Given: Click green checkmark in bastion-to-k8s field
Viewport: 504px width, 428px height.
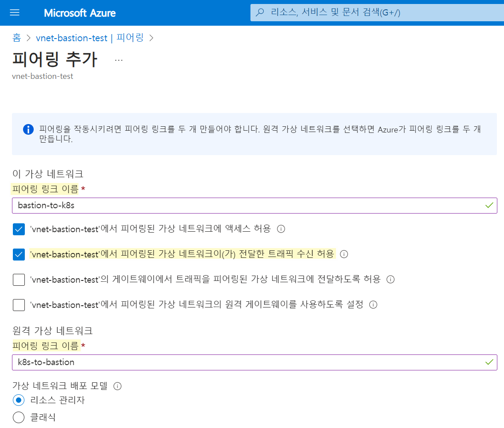Looking at the screenshot, I should (x=489, y=205).
